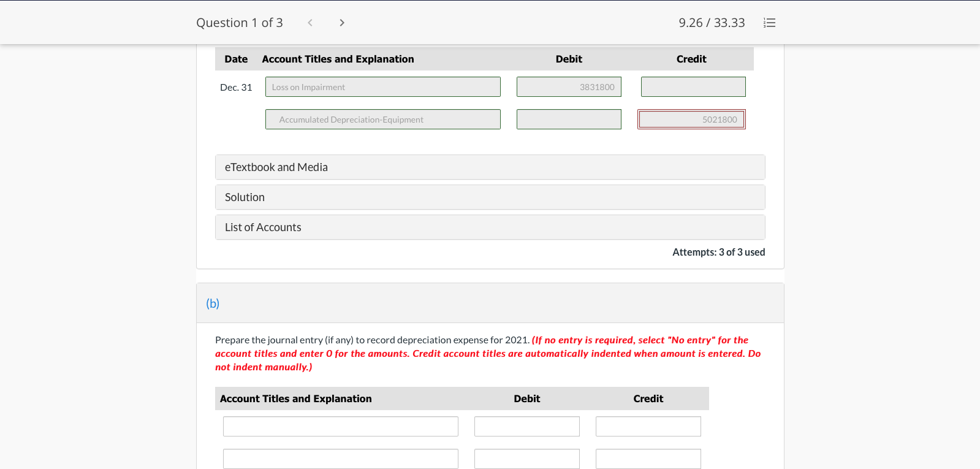This screenshot has width=980, height=469.
Task: Click Account Titles and Explanation header in part (b)
Action: coord(296,398)
